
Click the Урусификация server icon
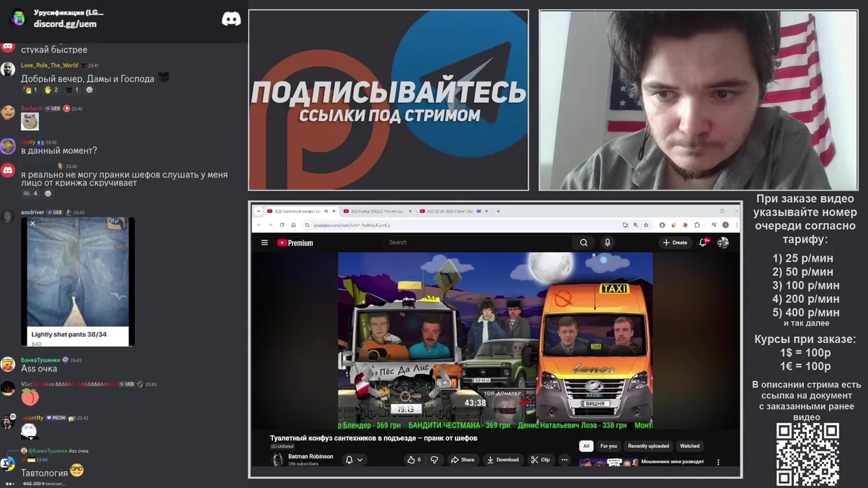pos(18,18)
